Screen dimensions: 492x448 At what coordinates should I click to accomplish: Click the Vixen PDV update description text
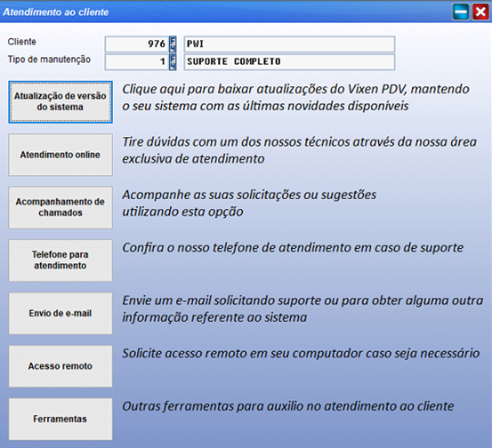295,98
